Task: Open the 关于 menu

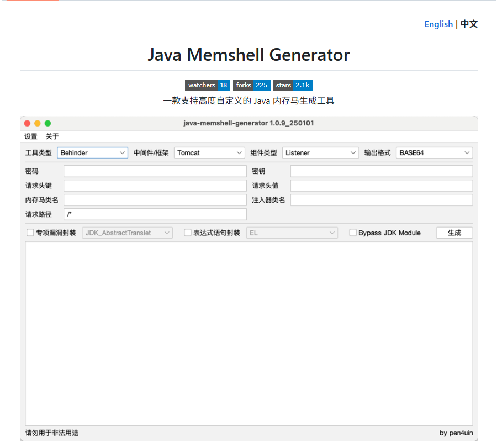Action: click(52, 136)
